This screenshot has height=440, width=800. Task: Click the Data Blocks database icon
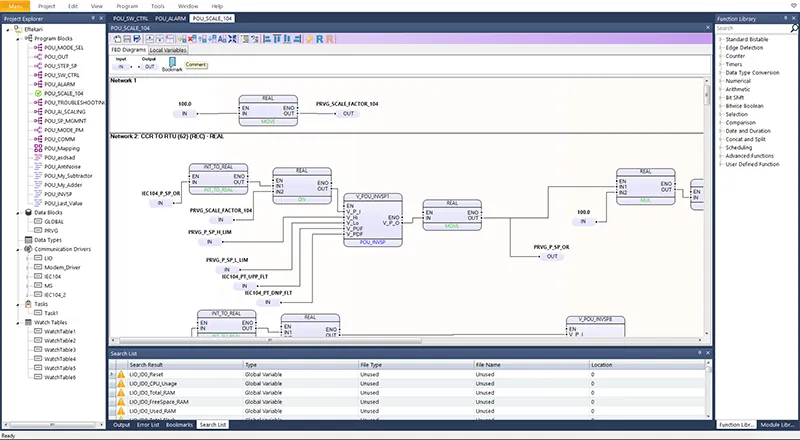[x=29, y=212]
